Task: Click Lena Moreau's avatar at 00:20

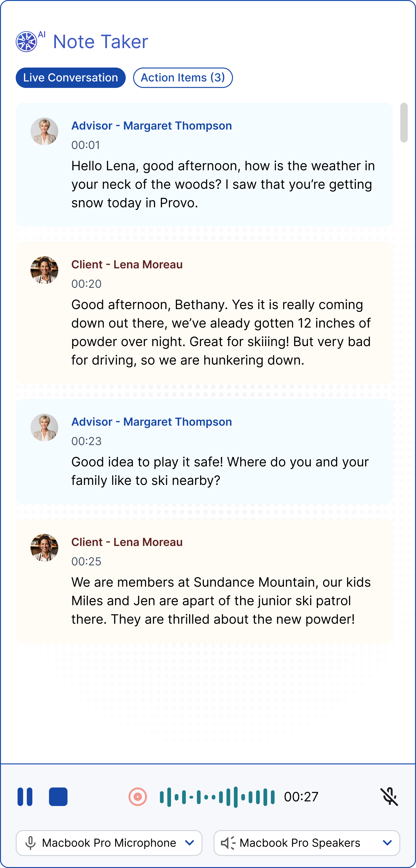Action: (x=44, y=270)
